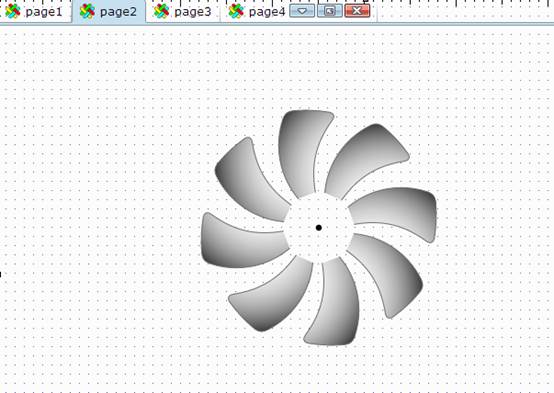Click the restore window button beside page4
Image resolution: width=554 pixels, height=393 pixels.
tap(329, 11)
